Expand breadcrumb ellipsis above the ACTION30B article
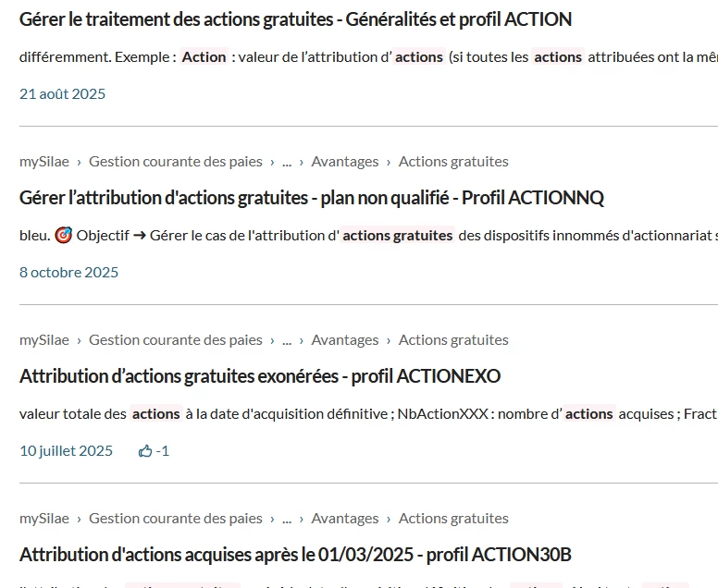This screenshot has width=718, height=588. [x=287, y=519]
